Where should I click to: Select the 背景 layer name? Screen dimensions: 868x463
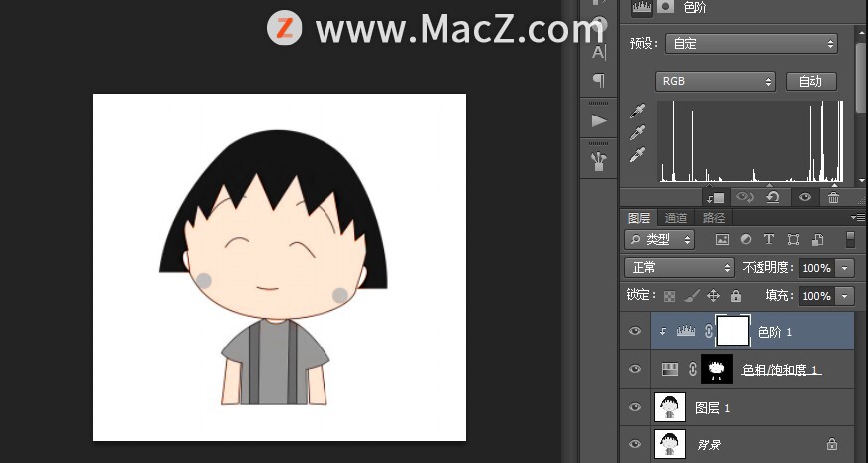pos(709,445)
